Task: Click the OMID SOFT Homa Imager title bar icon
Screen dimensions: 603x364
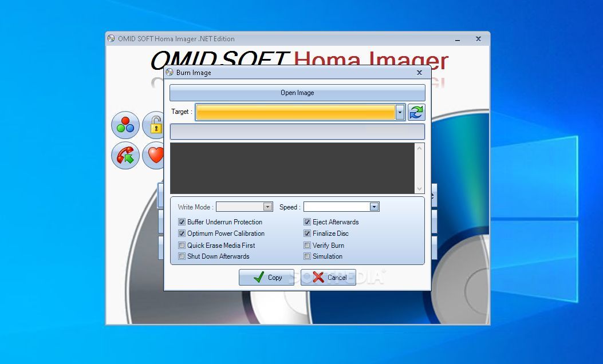Action: 111,38
